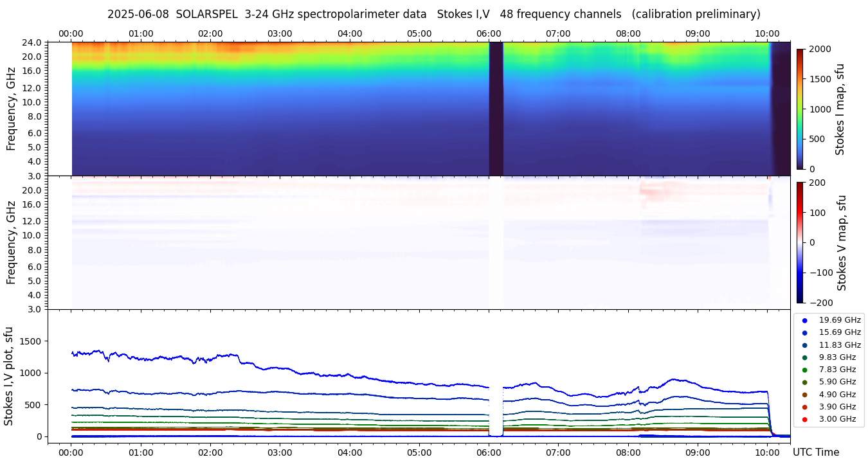868x466 pixels.
Task: Click the plot title text at top
Action: pos(433,14)
